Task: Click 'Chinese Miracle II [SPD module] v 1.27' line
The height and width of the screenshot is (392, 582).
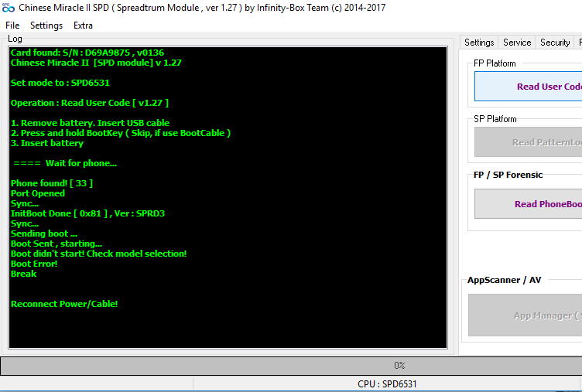Action: coord(96,63)
